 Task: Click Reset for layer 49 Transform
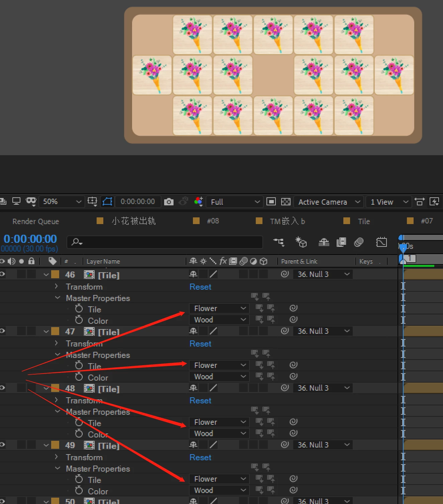click(x=200, y=458)
